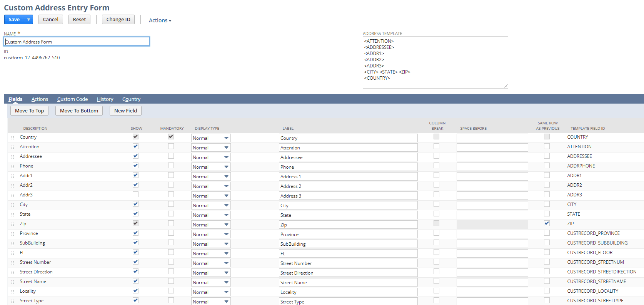The width and height of the screenshot is (644, 305).
Task: Edit the label field containing SubBuilding
Action: (x=348, y=244)
